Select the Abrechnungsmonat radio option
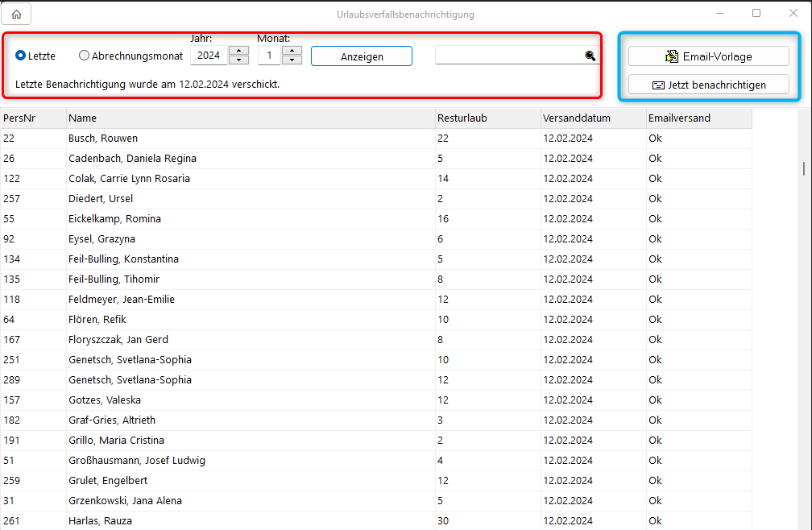This screenshot has height=530, width=812. tap(84, 56)
